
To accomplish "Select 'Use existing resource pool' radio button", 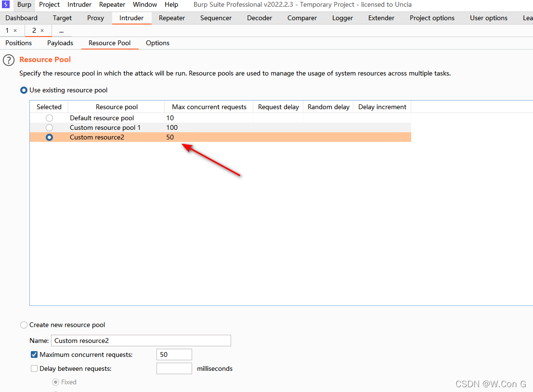I will click(x=24, y=90).
